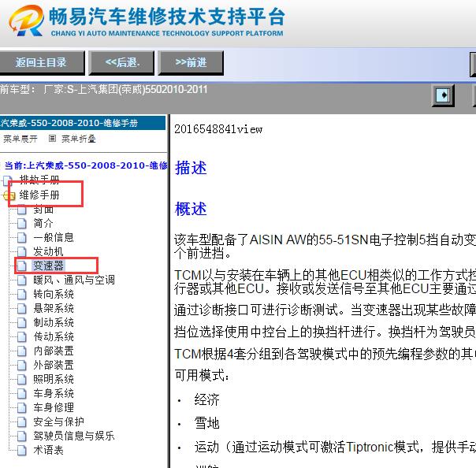Click the icon beside 菜单折叠

click(52, 139)
